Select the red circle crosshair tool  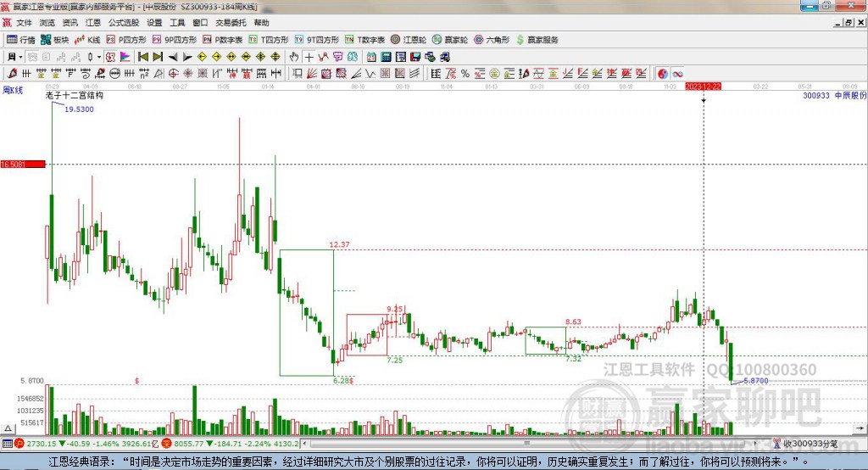[x=173, y=74]
